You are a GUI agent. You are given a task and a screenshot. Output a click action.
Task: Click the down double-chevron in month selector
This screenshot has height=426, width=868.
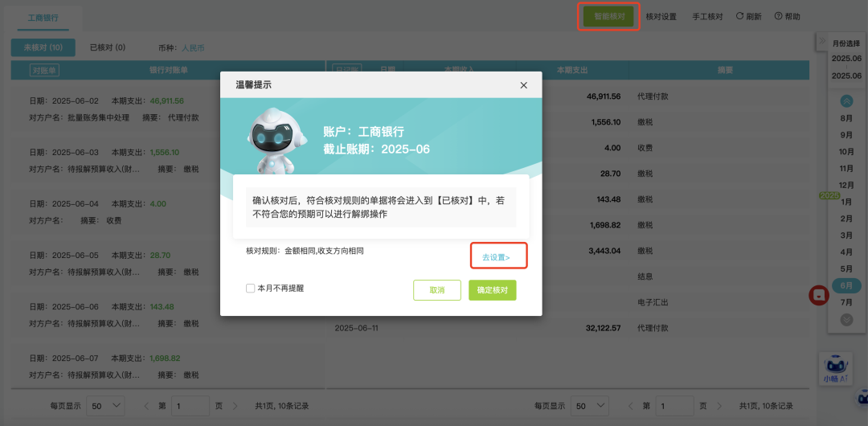(x=846, y=319)
